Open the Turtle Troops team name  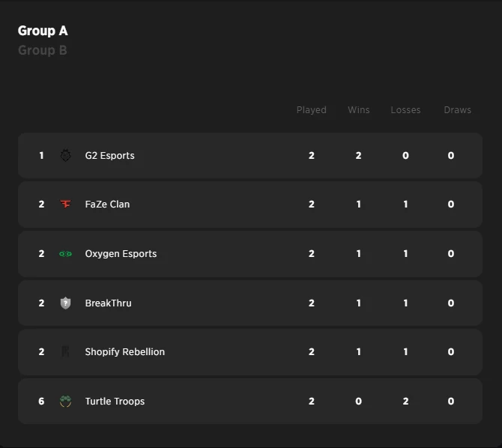[115, 402]
